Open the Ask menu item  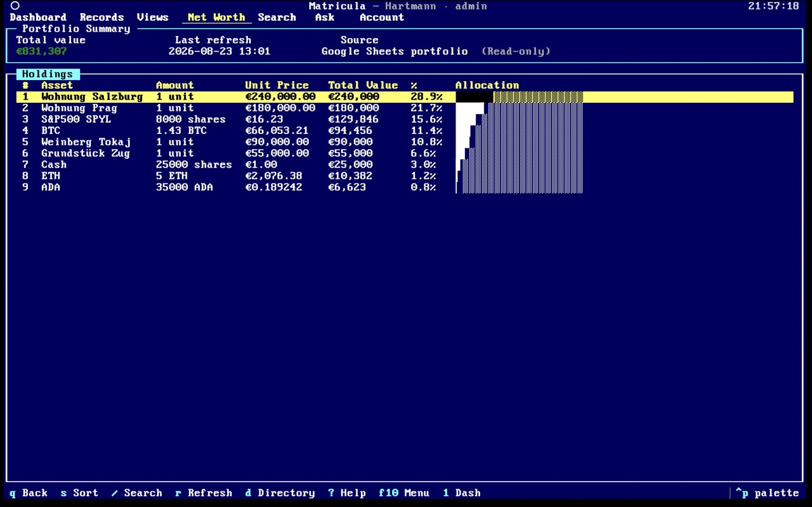[325, 17]
